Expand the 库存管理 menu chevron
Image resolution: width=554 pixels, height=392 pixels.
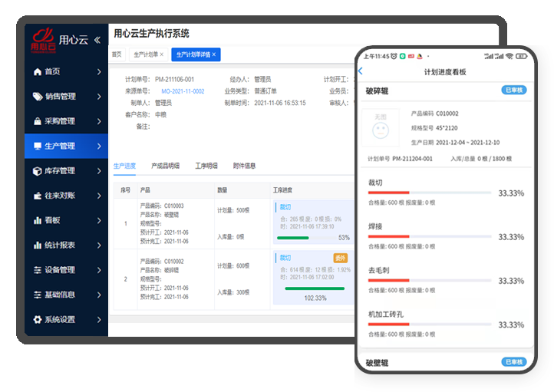(x=99, y=171)
